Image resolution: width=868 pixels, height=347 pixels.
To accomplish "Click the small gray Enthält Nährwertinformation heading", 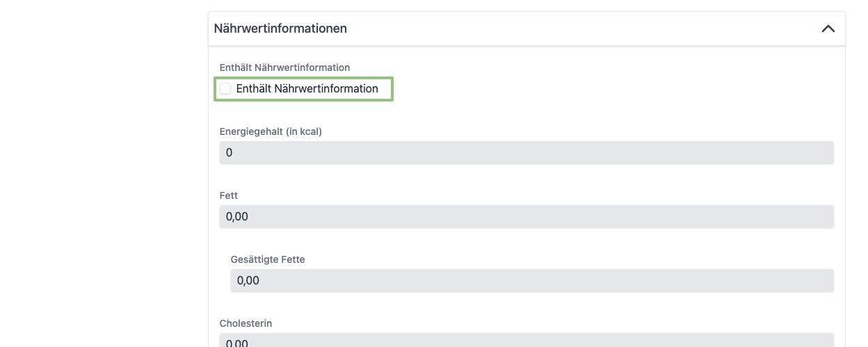I will point(284,67).
